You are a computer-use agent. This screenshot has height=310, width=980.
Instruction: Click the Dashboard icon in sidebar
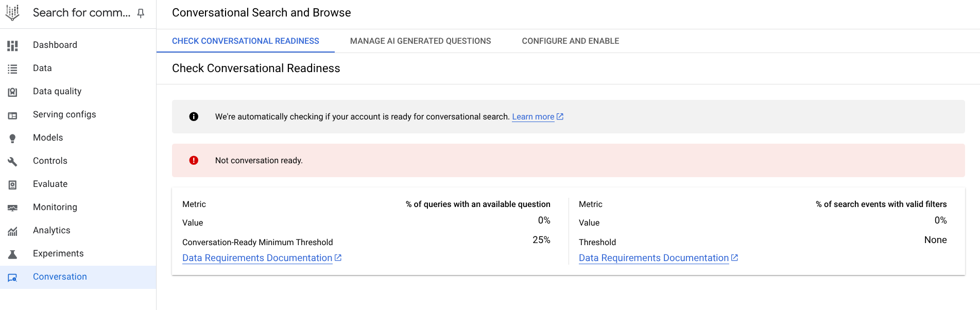click(12, 46)
